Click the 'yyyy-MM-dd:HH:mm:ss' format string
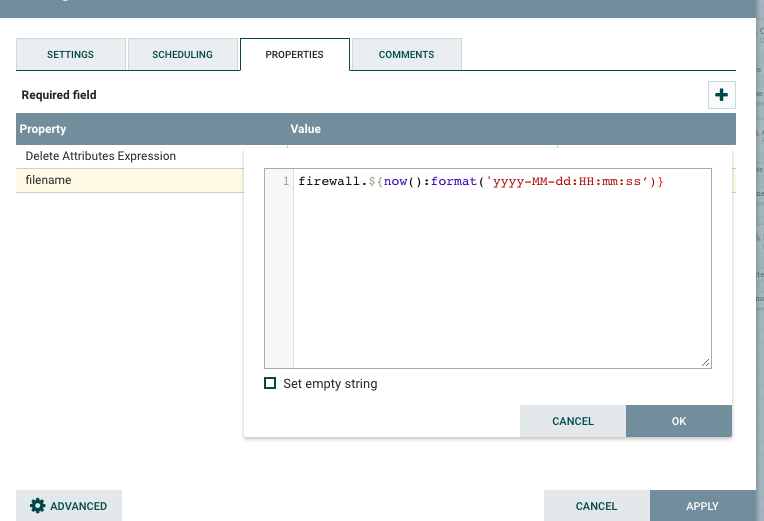The width and height of the screenshot is (764, 521). click(x=570, y=181)
